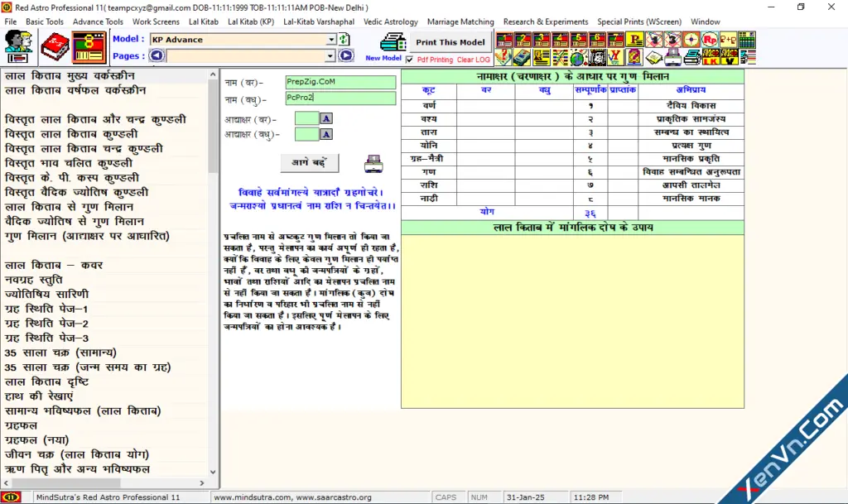Image resolution: width=848 pixels, height=504 pixels.
Task: Click the New Model link
Action: pyautogui.click(x=383, y=58)
